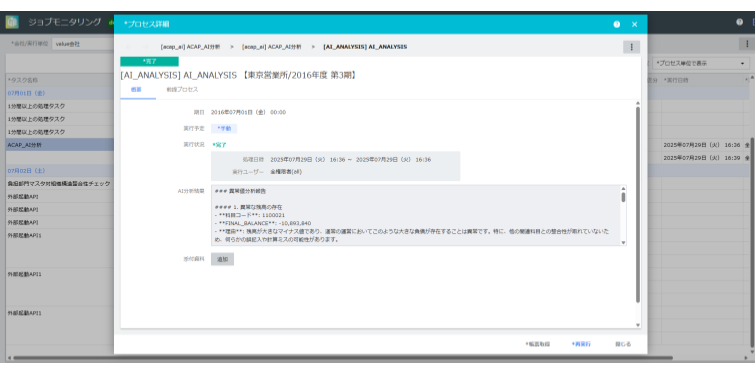Dismiss the dialog with 閉じる
This screenshot has width=755, height=374.
point(623,344)
